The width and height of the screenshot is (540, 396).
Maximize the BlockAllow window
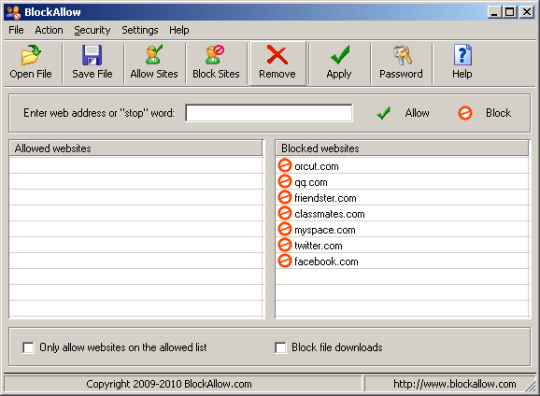coord(510,13)
